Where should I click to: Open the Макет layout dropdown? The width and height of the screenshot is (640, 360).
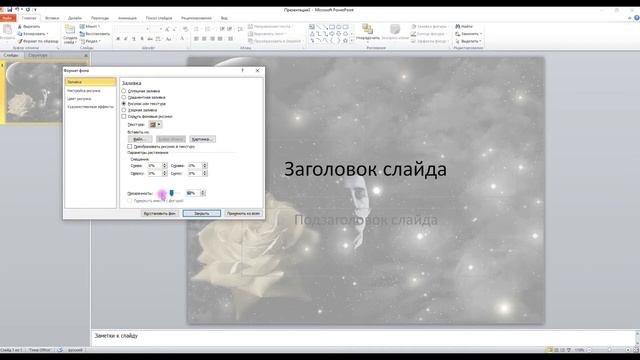(90, 27)
